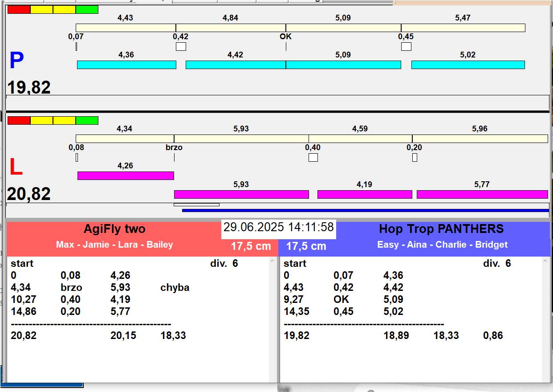Click the red start light in lane P
The height and width of the screenshot is (392, 553).
click(19, 9)
